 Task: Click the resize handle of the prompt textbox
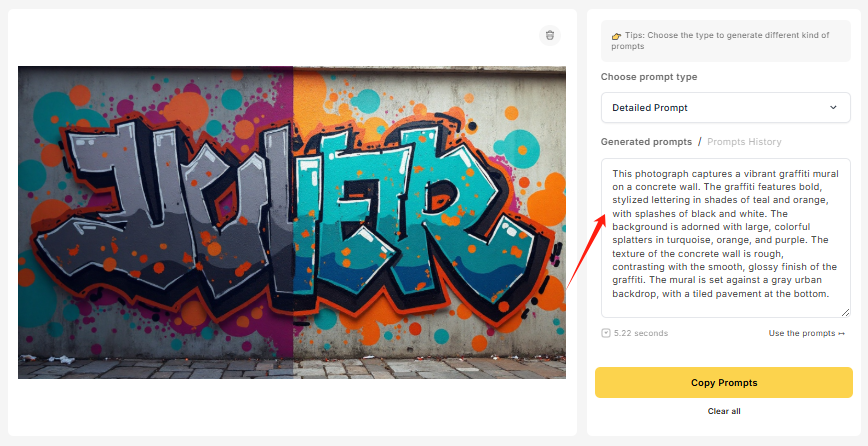click(x=846, y=314)
